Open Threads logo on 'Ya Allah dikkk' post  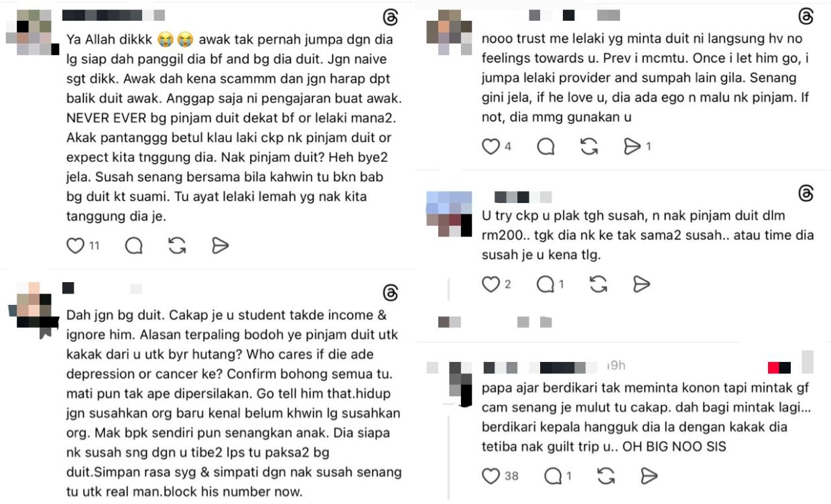pyautogui.click(x=390, y=17)
